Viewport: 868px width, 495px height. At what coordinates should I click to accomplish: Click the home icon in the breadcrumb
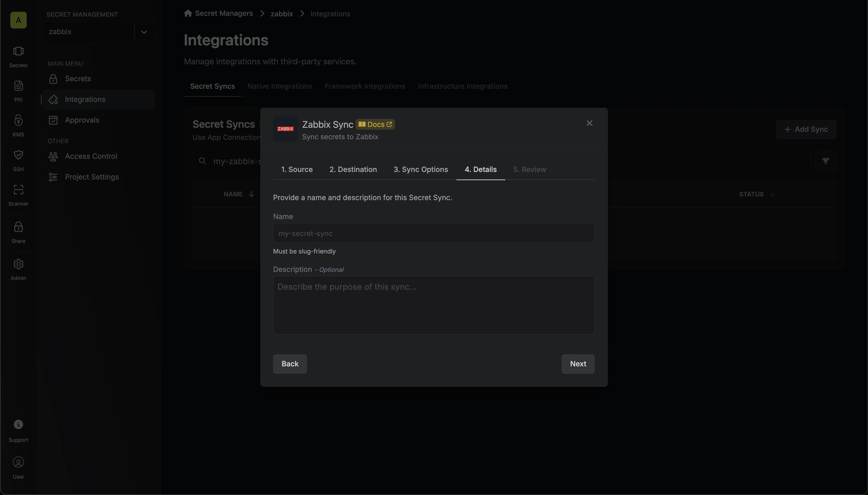click(x=188, y=13)
